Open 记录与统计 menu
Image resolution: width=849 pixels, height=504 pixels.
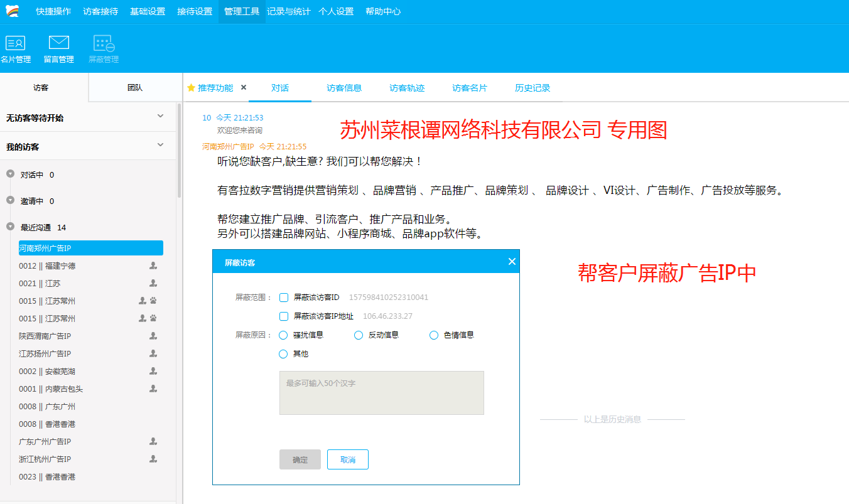click(x=289, y=11)
